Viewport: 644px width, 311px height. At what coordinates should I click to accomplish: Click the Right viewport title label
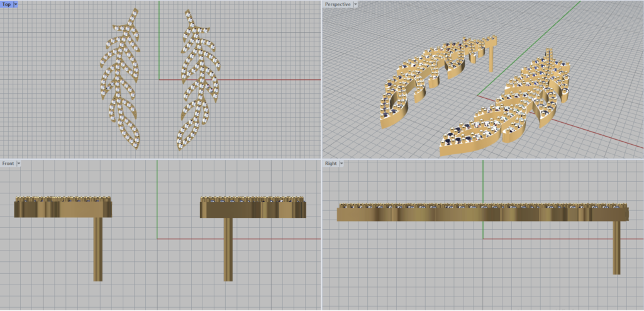click(331, 164)
